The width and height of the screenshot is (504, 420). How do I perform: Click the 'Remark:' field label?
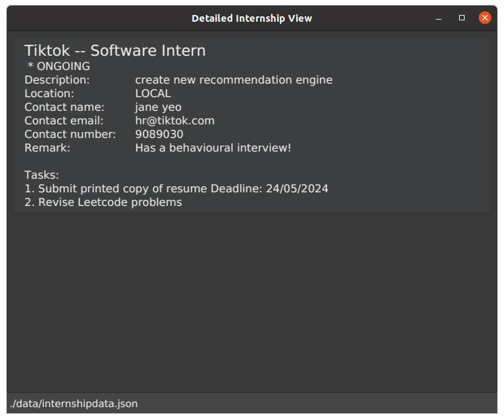[x=48, y=148]
